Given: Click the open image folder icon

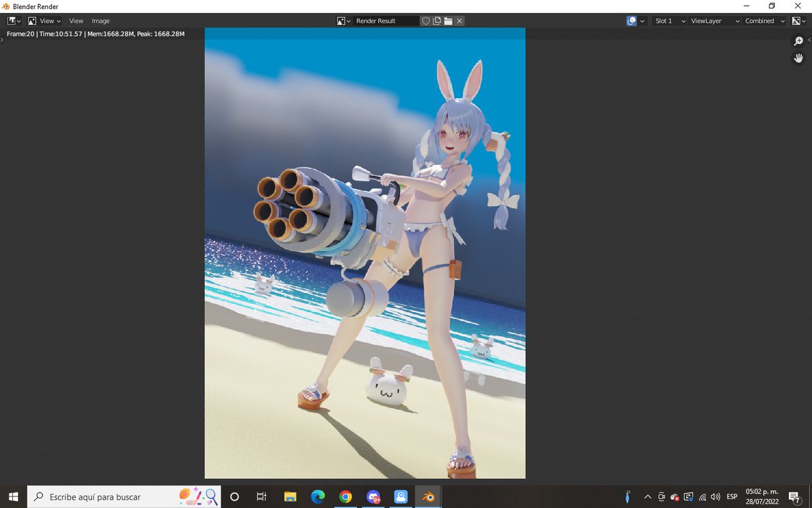Looking at the screenshot, I should tap(448, 21).
